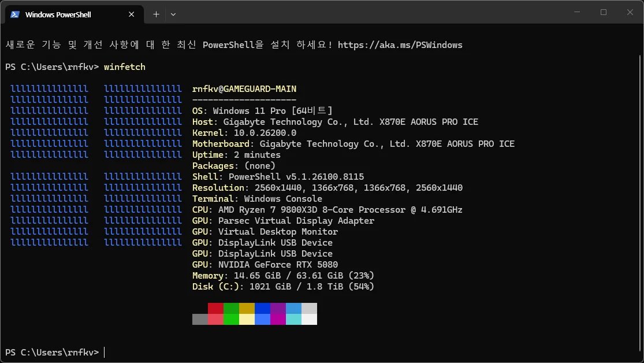Click the Terminal: Windows Console line
Image resolution: width=644 pixels, height=363 pixels.
257,199
